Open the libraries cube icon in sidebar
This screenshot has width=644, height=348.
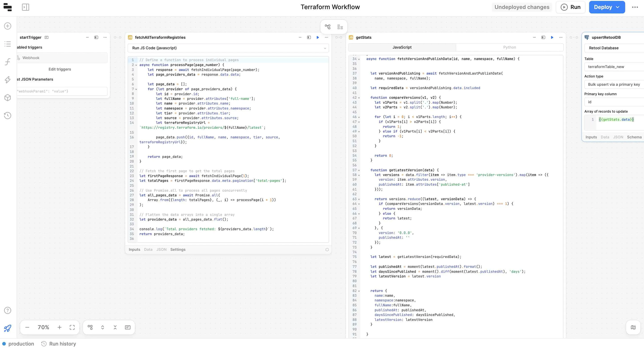tap(8, 97)
